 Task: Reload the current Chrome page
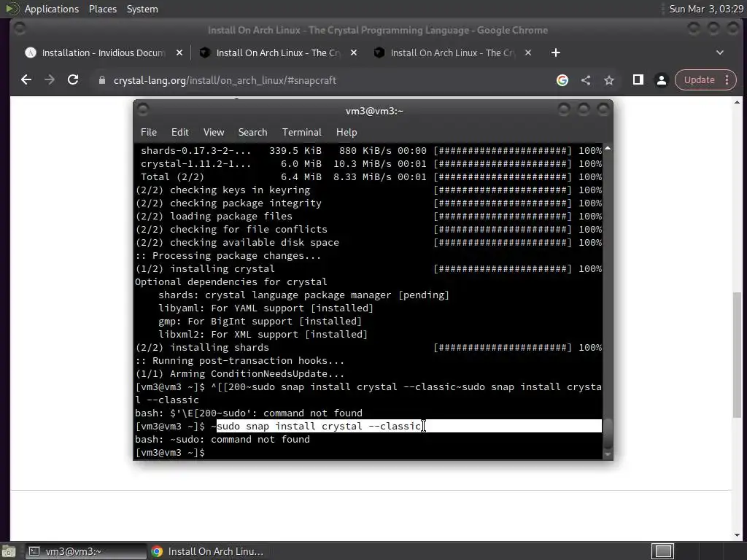73,80
